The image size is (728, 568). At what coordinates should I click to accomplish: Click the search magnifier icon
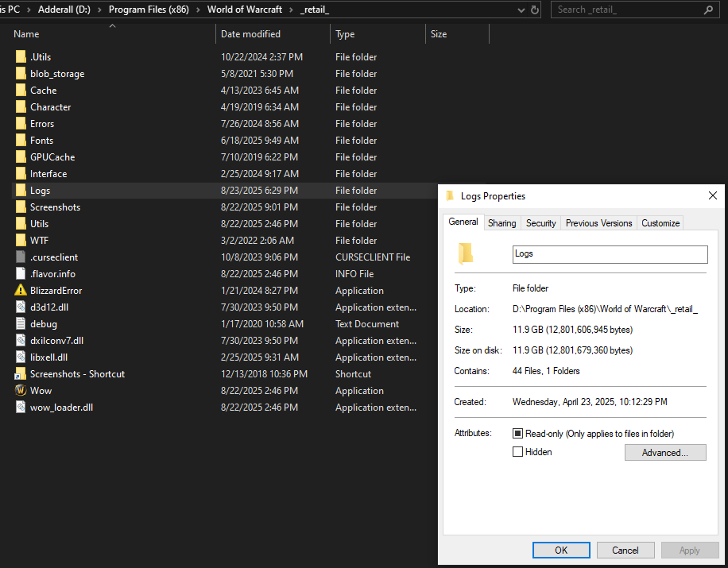click(708, 10)
